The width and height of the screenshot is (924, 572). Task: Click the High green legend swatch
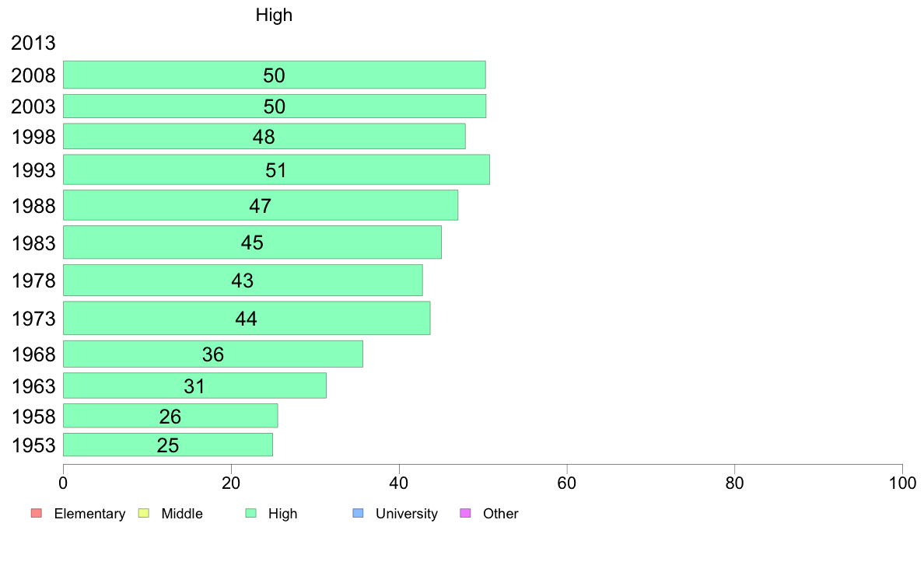250,513
